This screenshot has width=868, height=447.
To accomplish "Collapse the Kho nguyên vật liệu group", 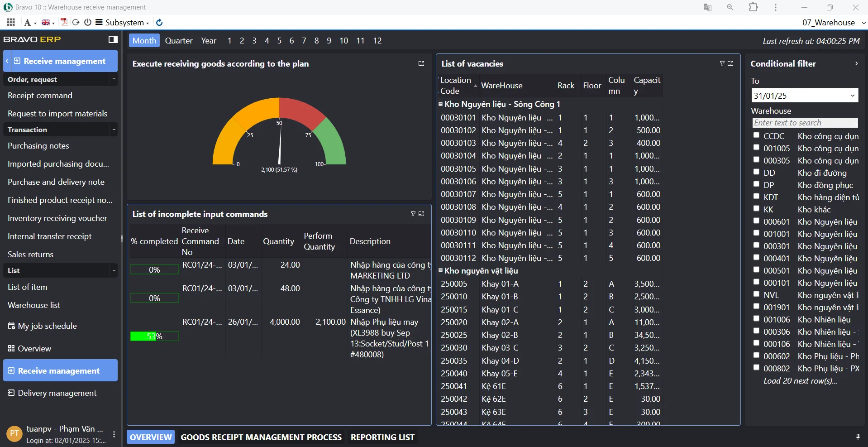I will coord(441,270).
